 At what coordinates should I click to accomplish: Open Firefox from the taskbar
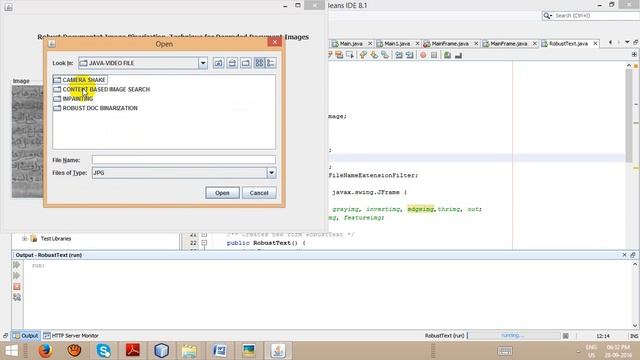click(45, 351)
